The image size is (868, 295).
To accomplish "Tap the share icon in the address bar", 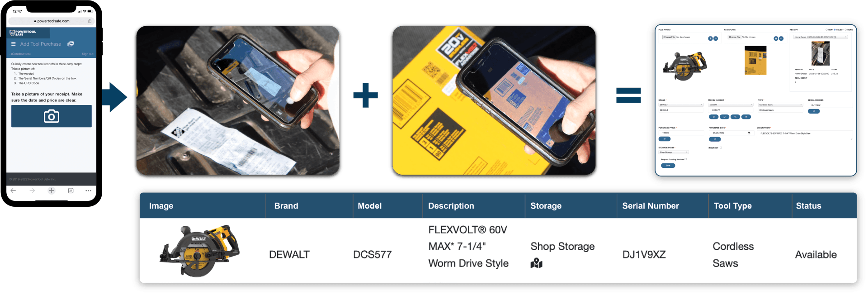I will (x=90, y=21).
